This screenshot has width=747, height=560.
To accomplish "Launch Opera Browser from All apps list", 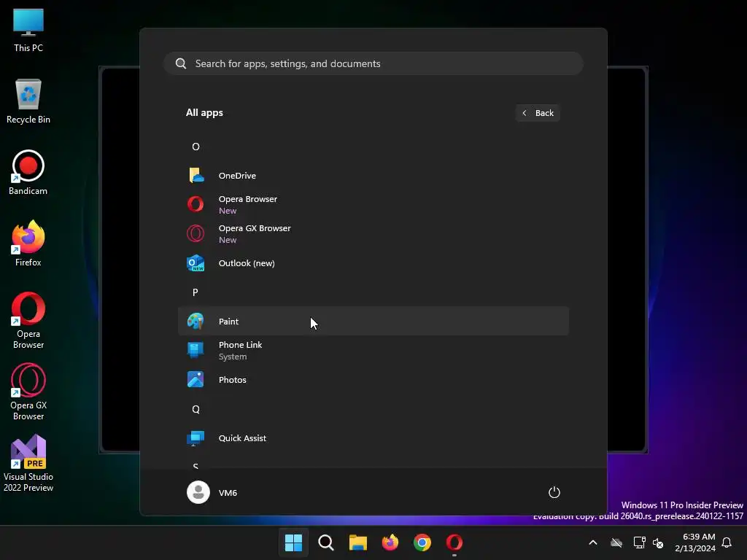I will 373,205.
